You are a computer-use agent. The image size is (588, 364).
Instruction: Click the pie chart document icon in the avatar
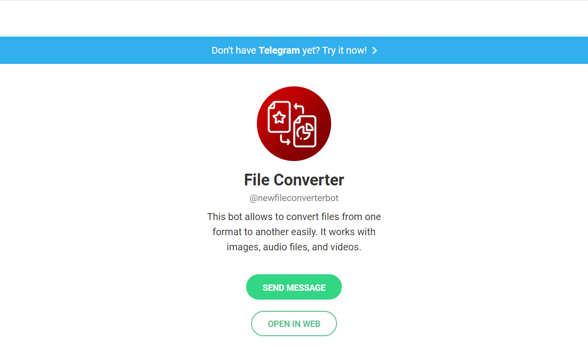pos(305,131)
